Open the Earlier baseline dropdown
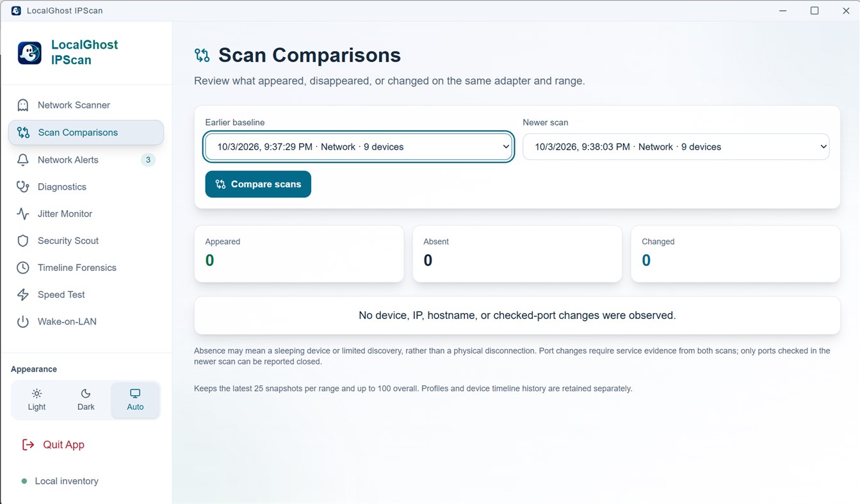The image size is (860, 504). [x=359, y=147]
